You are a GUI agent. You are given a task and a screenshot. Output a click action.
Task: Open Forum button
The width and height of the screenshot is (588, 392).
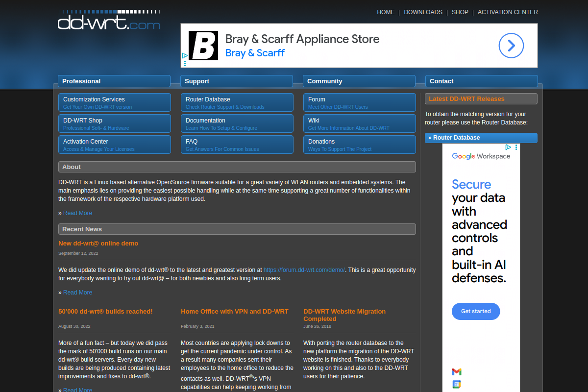coord(360,102)
